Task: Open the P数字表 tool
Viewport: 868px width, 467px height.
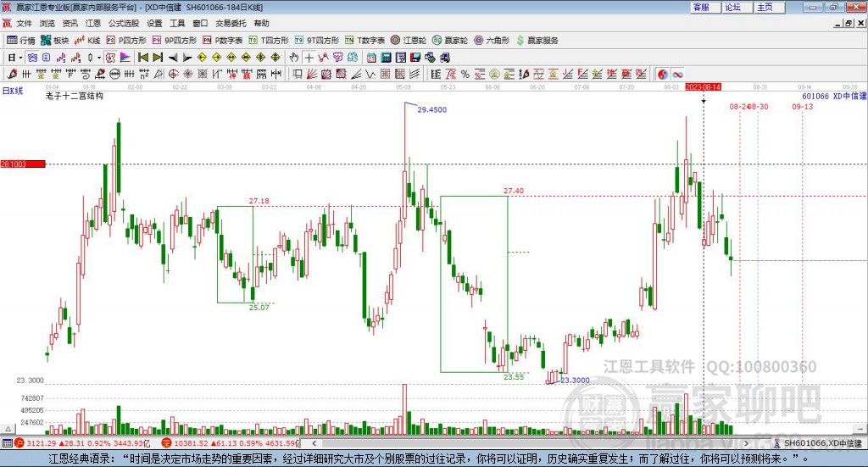Action: pos(223,41)
